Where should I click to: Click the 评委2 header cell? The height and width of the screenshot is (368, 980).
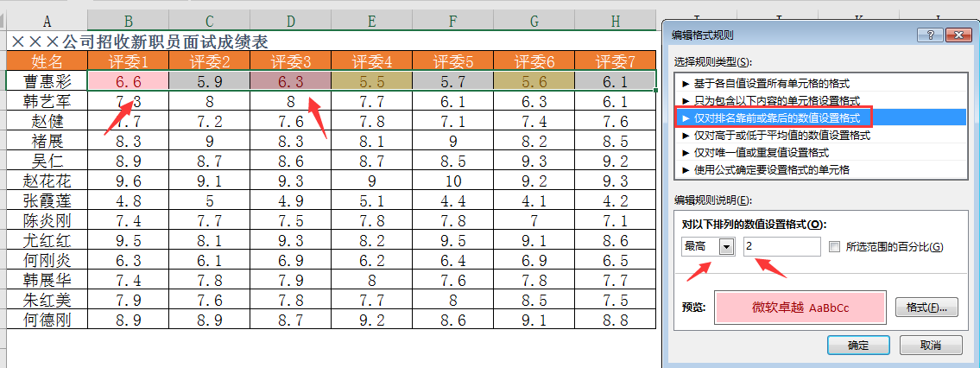209,61
